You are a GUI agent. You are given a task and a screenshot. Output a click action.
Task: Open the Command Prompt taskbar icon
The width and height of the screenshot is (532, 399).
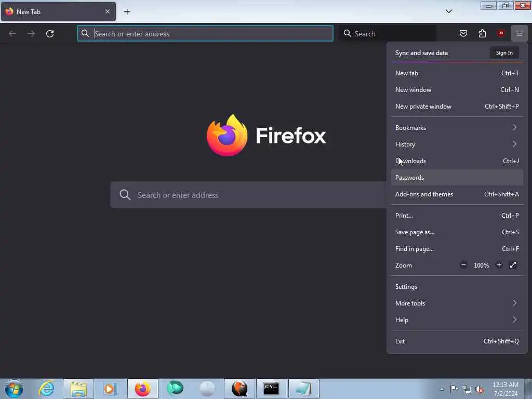click(x=271, y=389)
